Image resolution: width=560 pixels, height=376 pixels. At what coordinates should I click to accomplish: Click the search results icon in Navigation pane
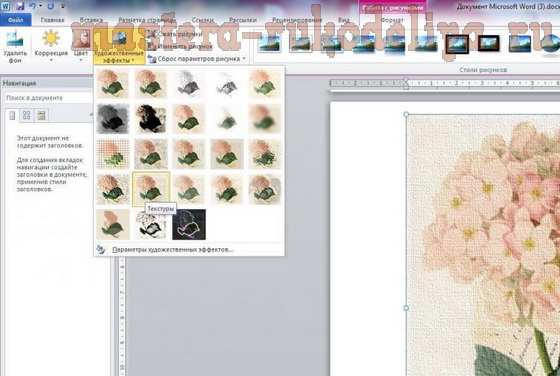coord(41,115)
